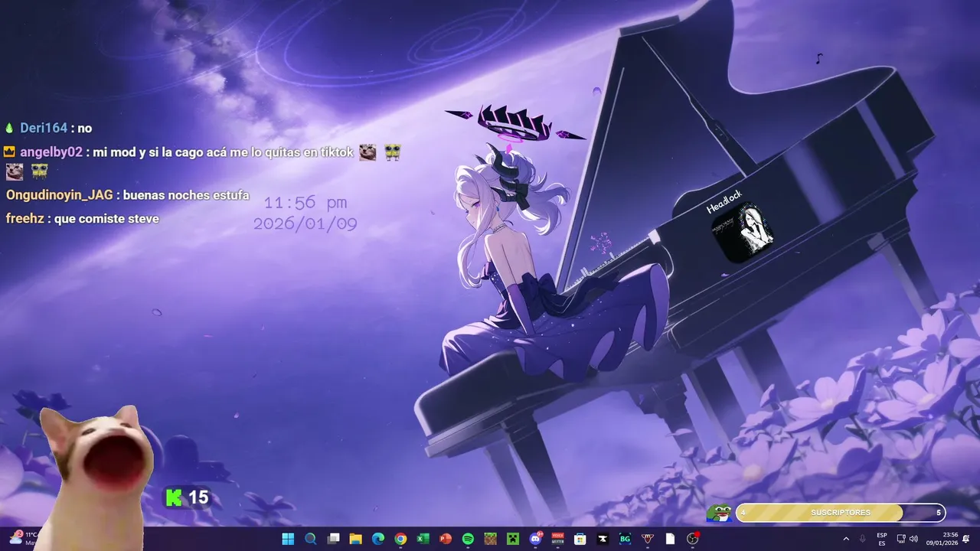Click the desktop clock widget '11:56 pm'

[305, 203]
